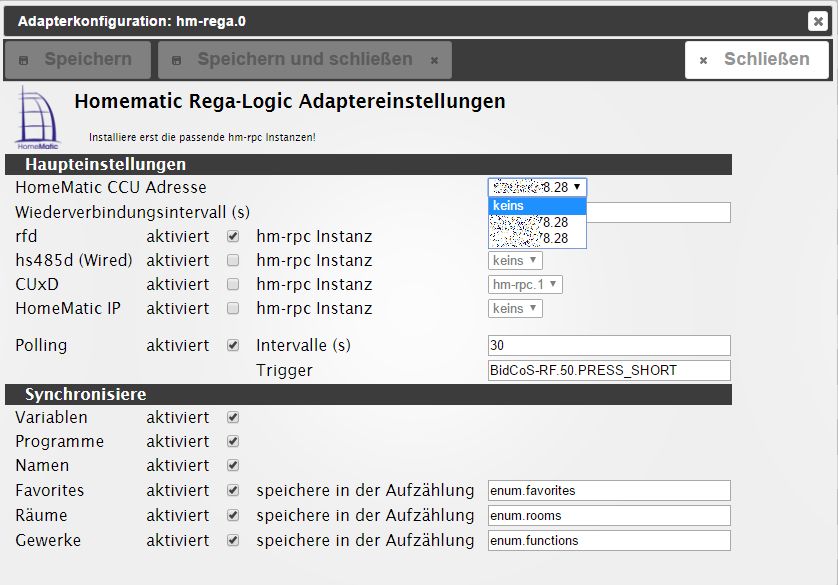Click the Räume enum.rooms input field

608,516
